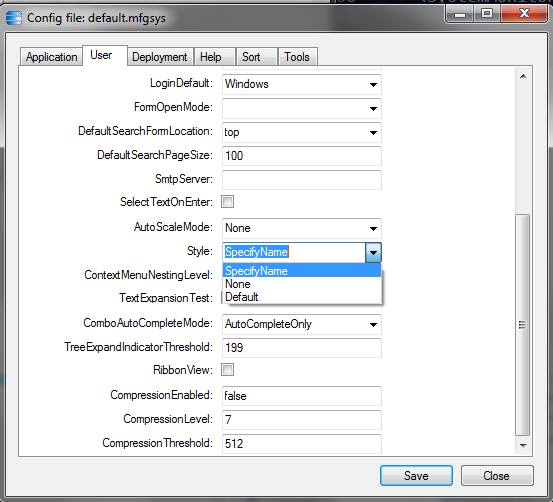The height and width of the screenshot is (502, 553).
Task: Click the TextExpansionTest label
Action: tap(166, 298)
